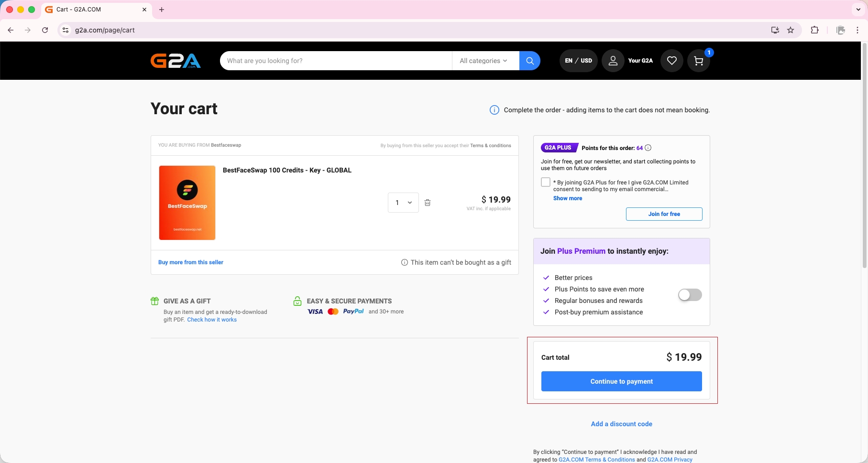Expand the consent text via Show more

567,198
